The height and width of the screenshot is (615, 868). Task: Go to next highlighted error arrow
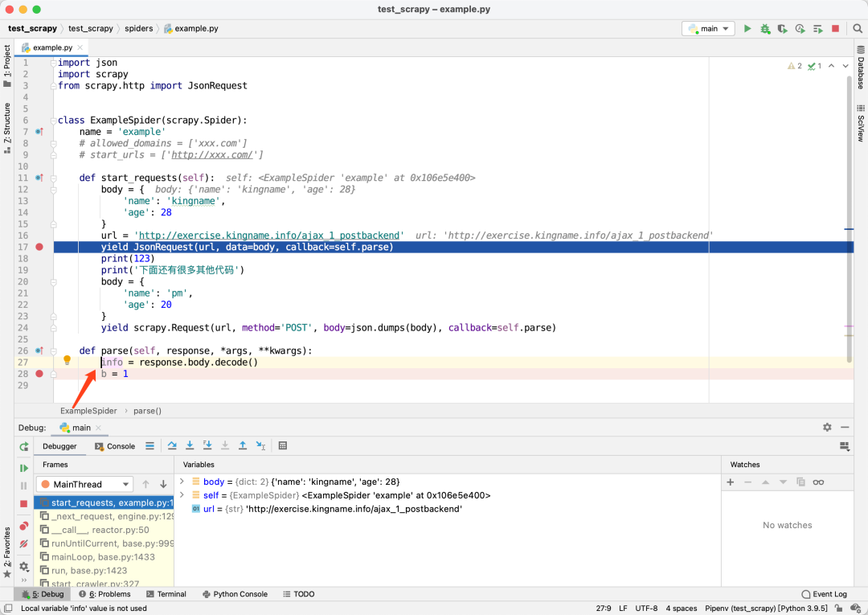845,66
